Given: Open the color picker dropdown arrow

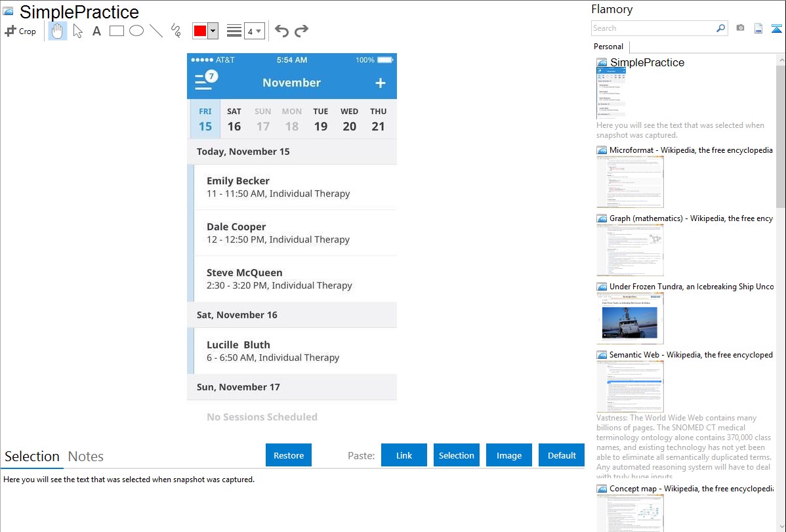Looking at the screenshot, I should pos(213,31).
